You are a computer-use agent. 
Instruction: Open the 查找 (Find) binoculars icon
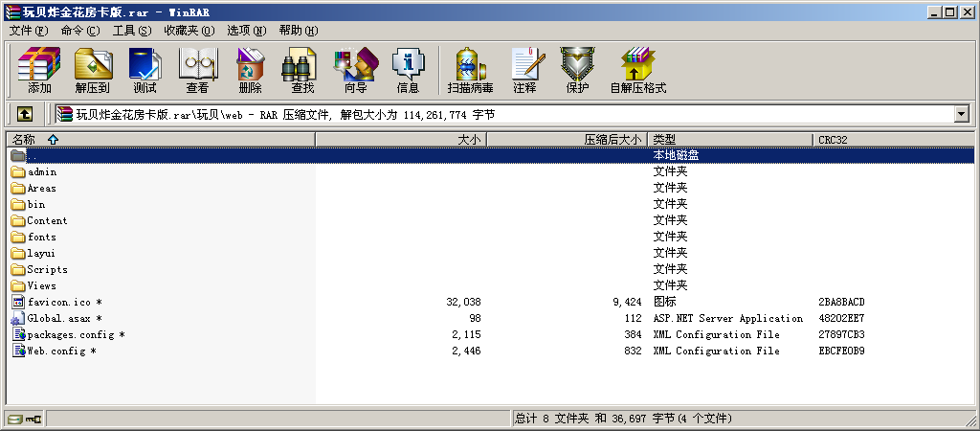tap(302, 70)
